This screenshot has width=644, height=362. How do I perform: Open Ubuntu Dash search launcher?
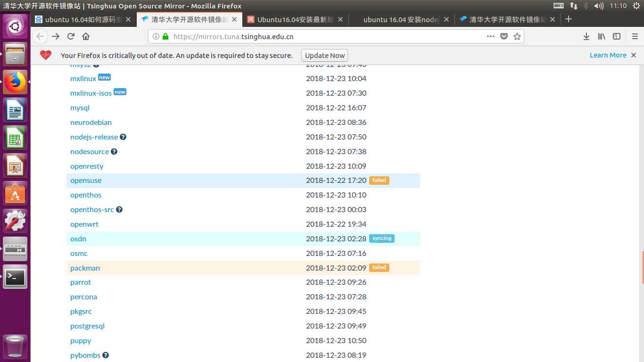tap(16, 26)
